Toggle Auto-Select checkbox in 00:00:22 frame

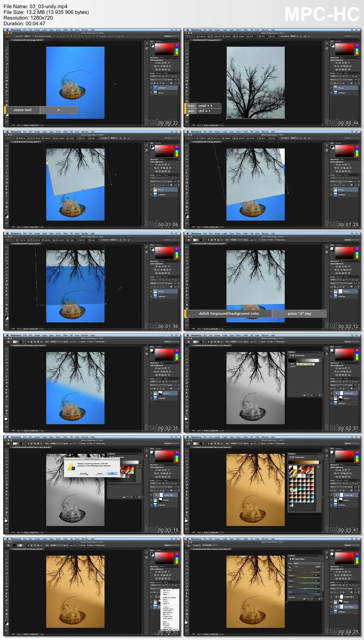point(14,36)
